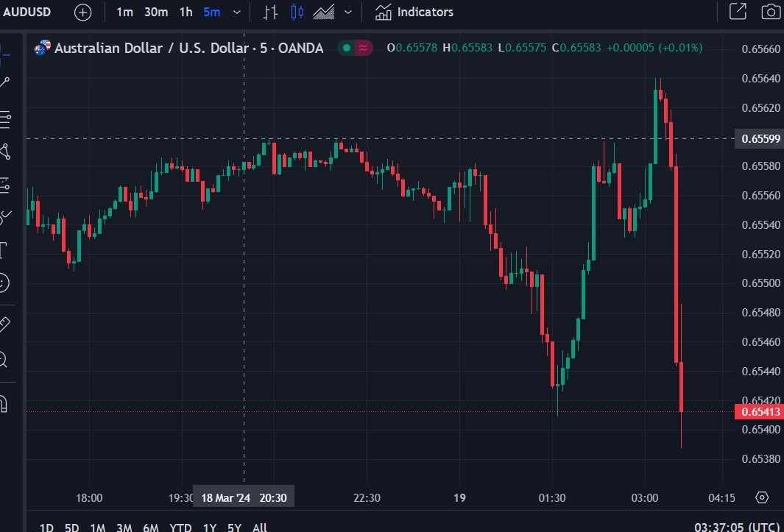Select the emoji icons tool in sidebar
784x532 pixels.
(4, 283)
